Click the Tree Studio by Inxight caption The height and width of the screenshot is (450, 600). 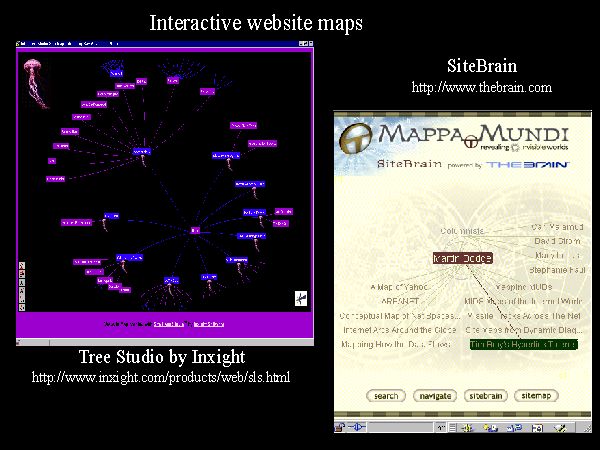point(162,357)
